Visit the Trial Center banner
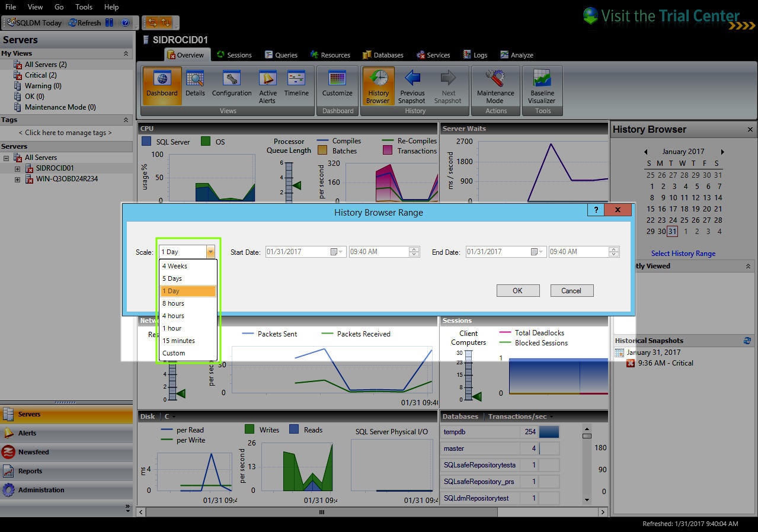 click(x=669, y=17)
